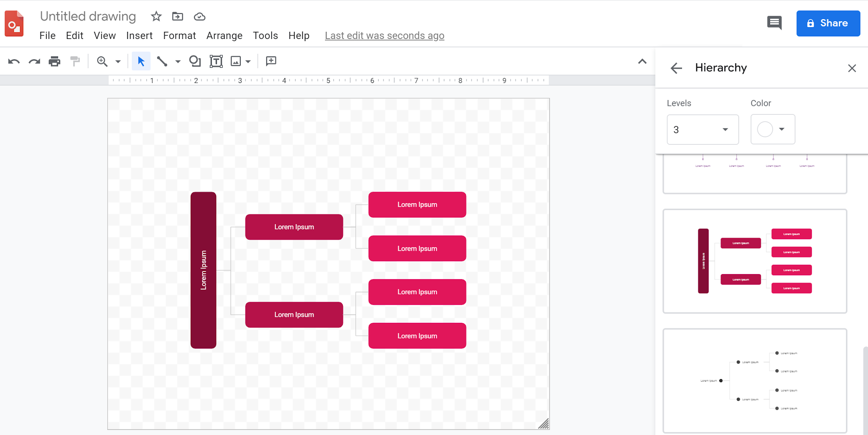Click the Share button

828,23
